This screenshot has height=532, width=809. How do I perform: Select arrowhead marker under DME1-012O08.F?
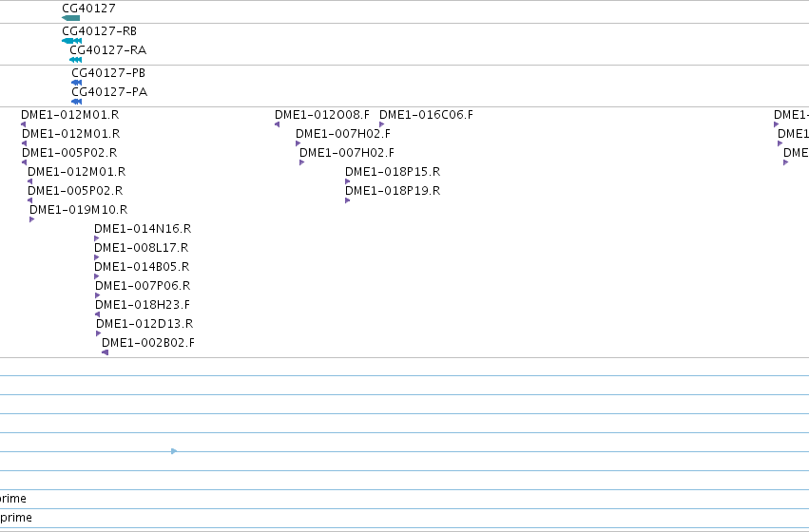[277, 124]
